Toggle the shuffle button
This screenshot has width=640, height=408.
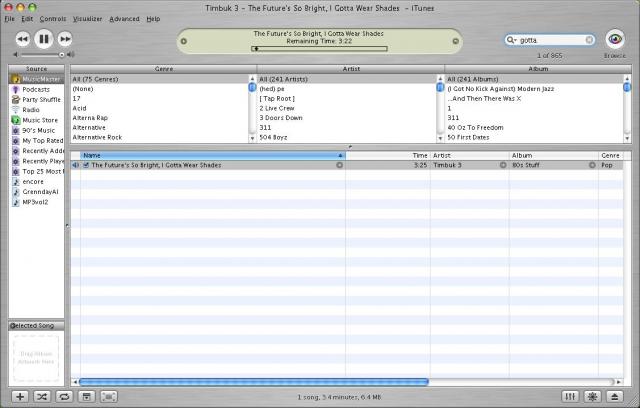[42, 397]
